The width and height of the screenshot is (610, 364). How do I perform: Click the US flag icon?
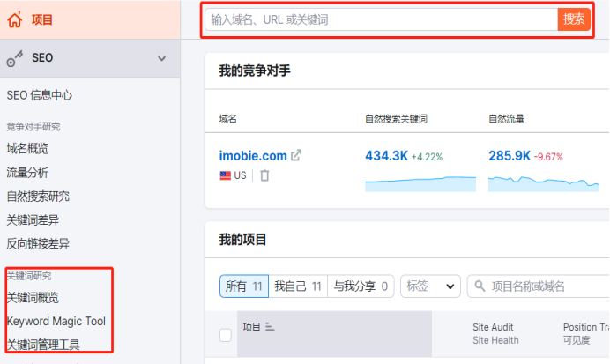pos(226,175)
